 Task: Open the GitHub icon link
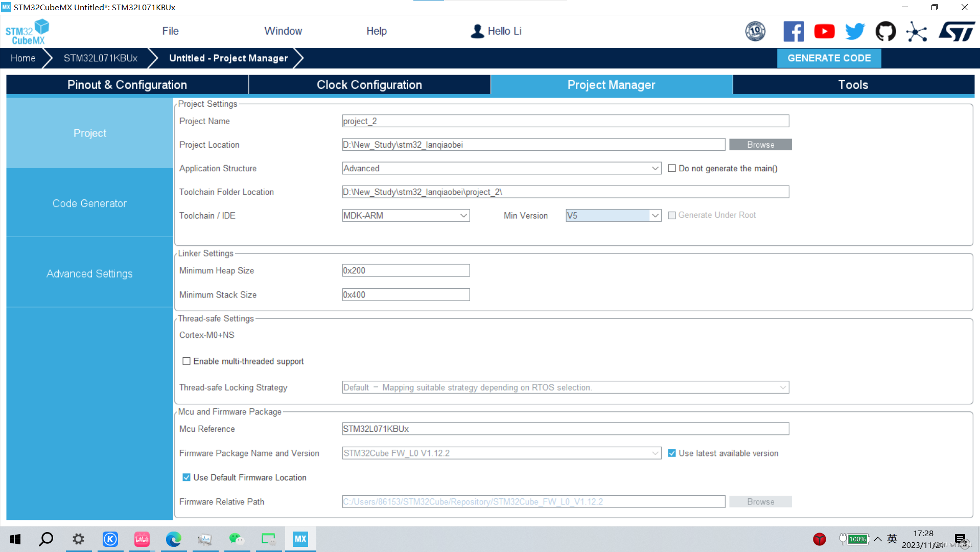pos(885,31)
